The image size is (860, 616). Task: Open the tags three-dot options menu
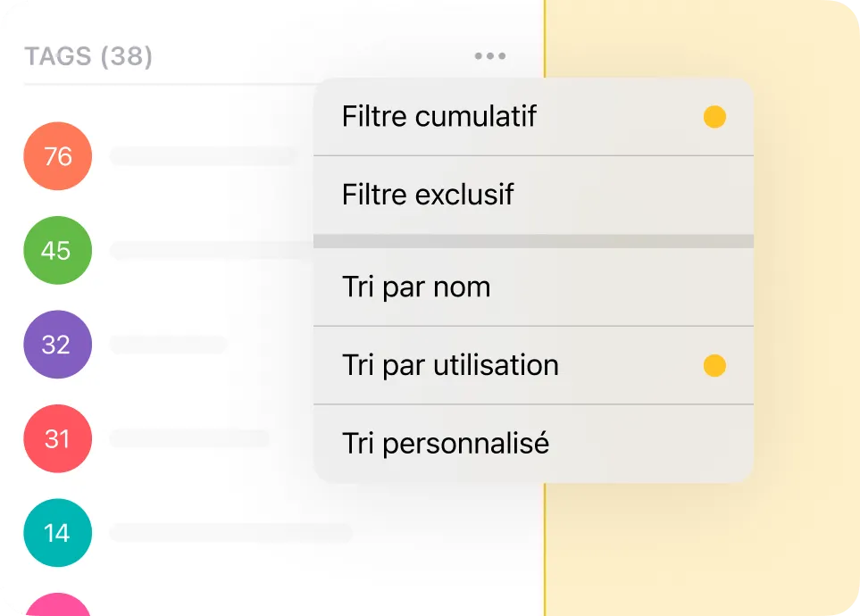(489, 56)
